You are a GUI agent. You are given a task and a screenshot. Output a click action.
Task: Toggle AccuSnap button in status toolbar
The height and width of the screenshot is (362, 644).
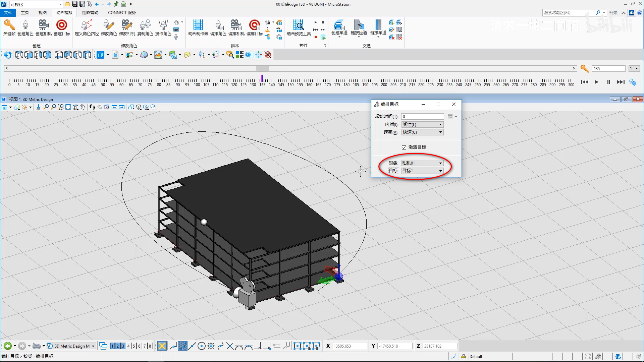coord(162,346)
